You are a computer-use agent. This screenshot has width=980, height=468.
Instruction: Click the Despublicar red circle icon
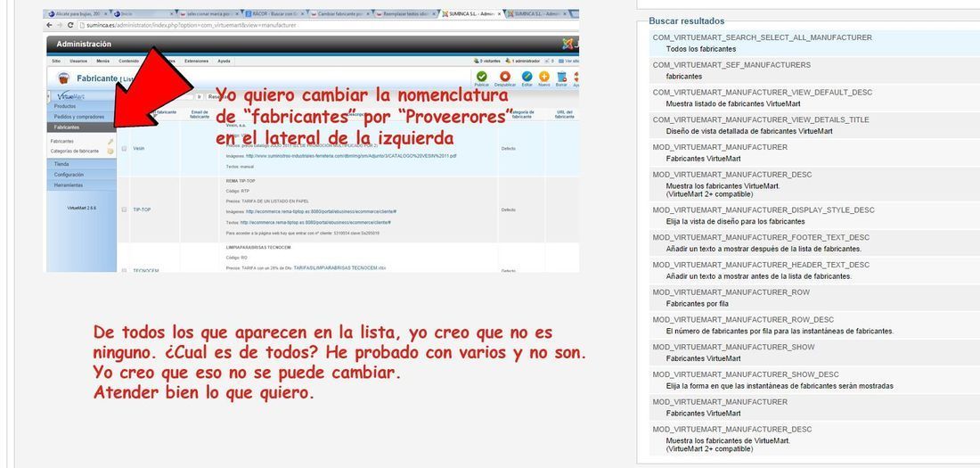point(505,77)
